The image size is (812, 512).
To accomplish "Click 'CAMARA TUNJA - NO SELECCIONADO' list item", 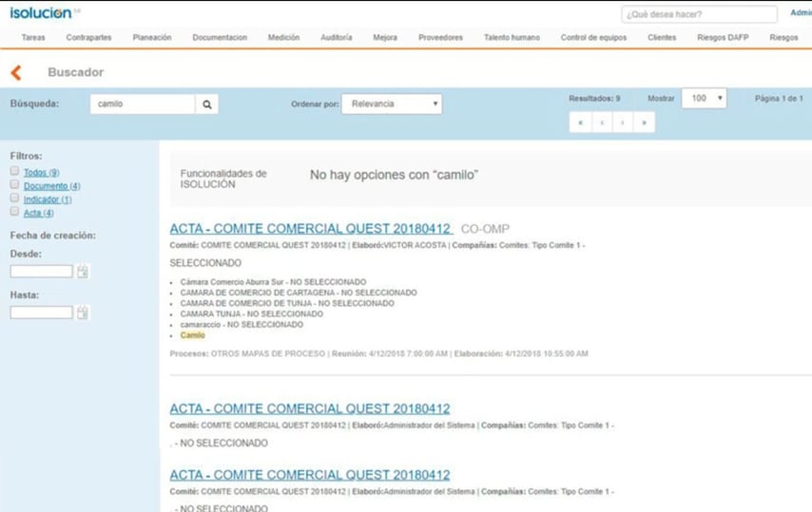I will pyautogui.click(x=252, y=313).
